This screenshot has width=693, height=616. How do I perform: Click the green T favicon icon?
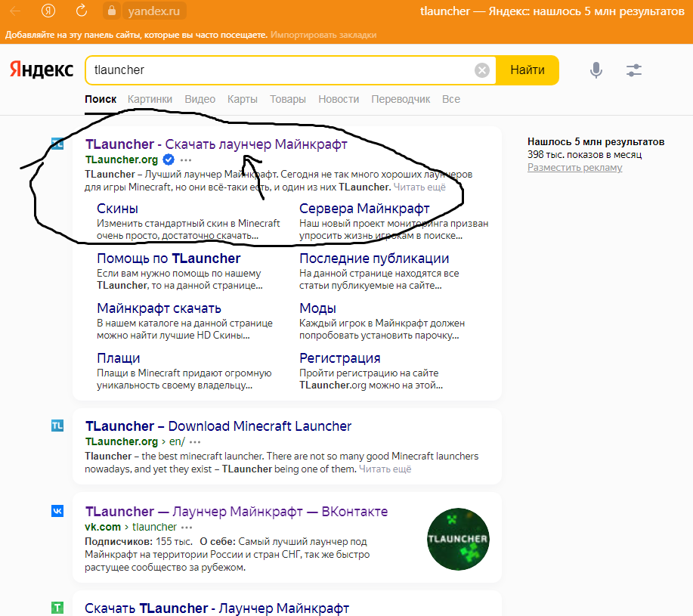(x=57, y=608)
